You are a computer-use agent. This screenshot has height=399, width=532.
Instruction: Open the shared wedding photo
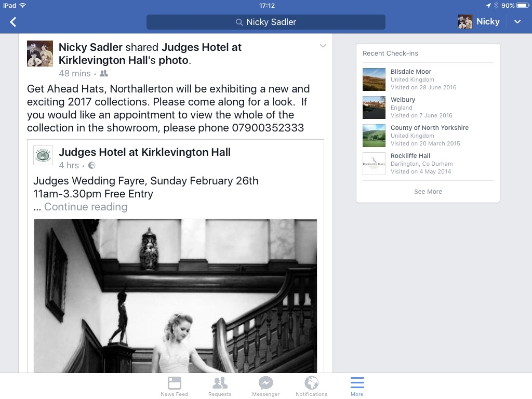(176, 296)
